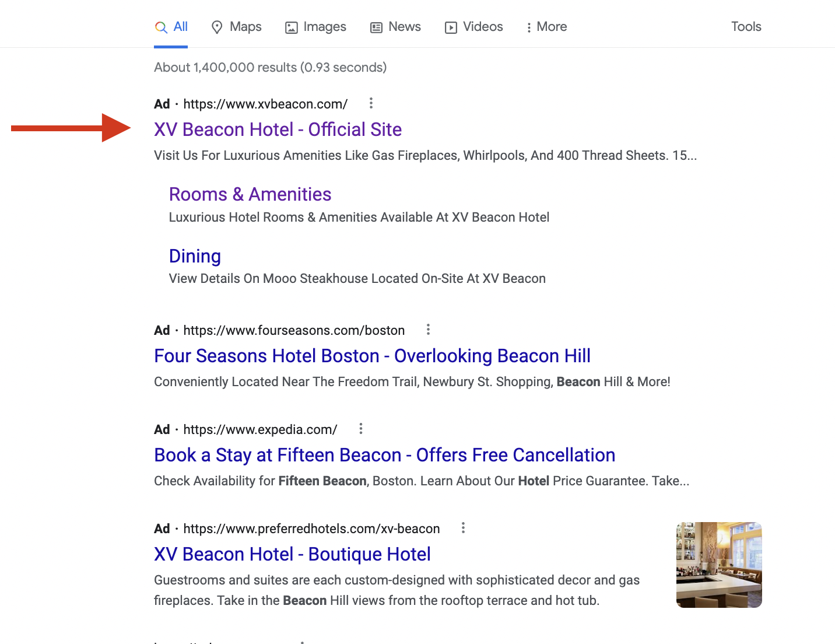
Task: Click the Videos play icon
Action: [x=451, y=27]
